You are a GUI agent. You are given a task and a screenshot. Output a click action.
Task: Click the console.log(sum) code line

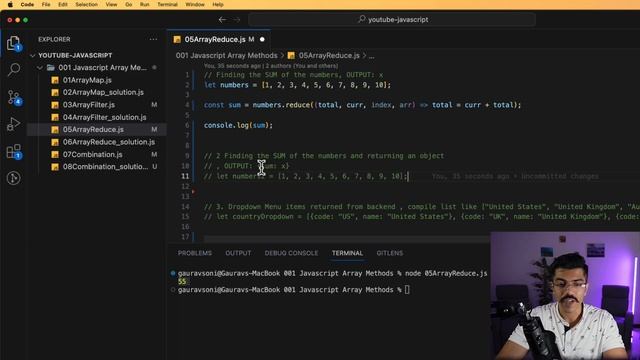(x=238, y=125)
